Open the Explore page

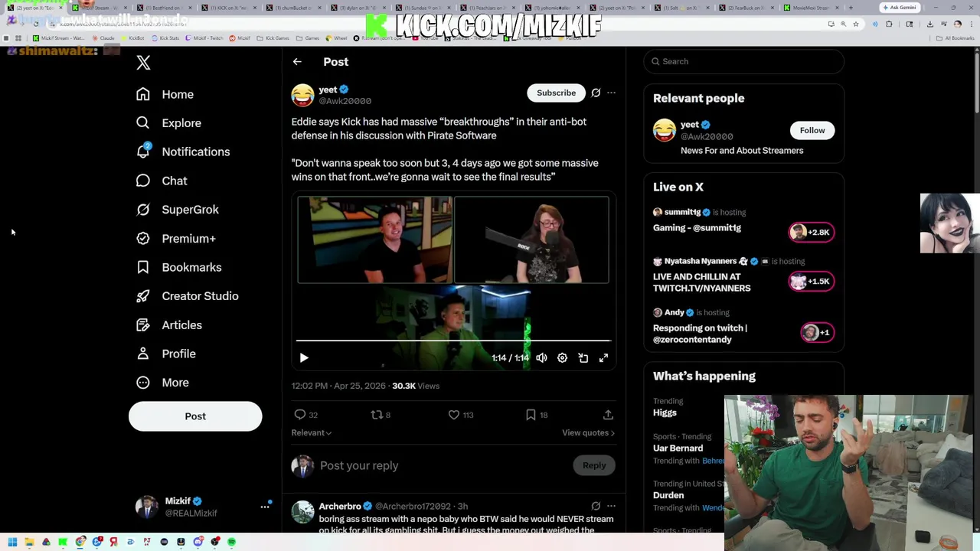click(169, 123)
